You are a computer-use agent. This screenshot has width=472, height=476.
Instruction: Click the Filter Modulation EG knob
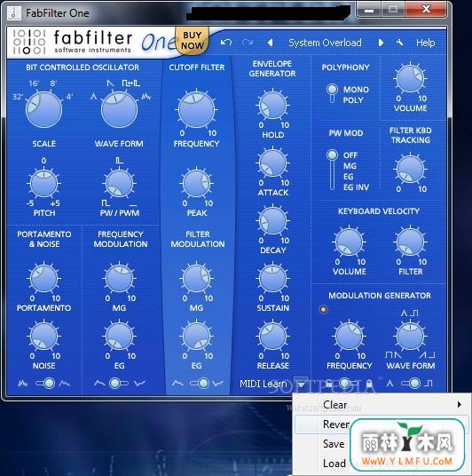[197, 337]
